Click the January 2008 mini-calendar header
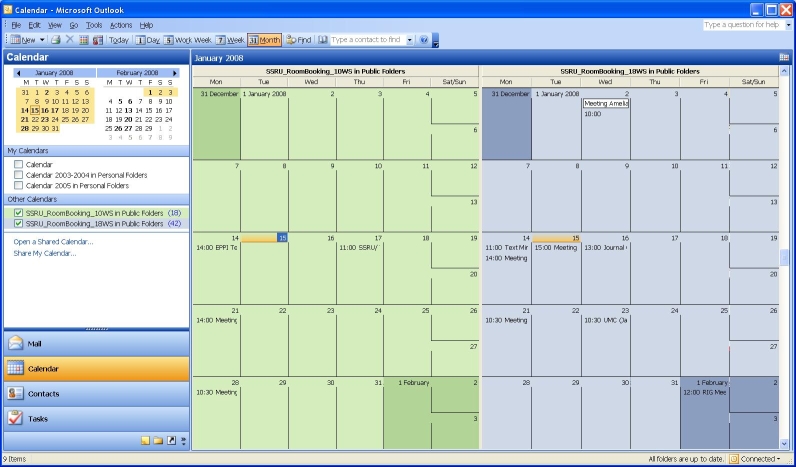This screenshot has width=796, height=467. click(x=54, y=73)
